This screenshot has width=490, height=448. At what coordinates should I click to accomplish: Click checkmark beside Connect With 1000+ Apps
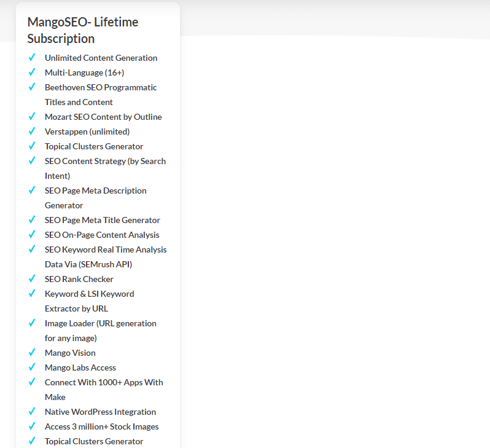click(32, 382)
